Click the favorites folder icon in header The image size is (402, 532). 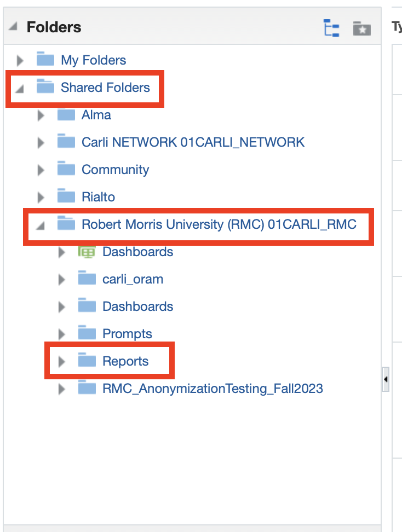(x=361, y=28)
